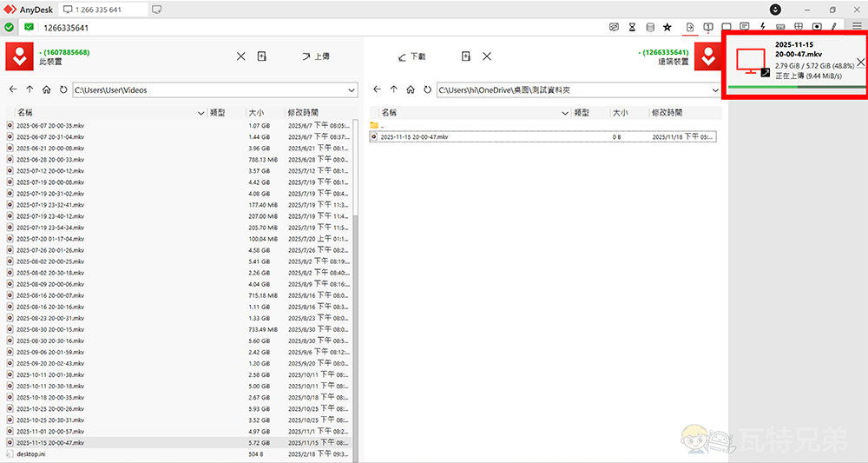Cancel the 2025-11-15 upload transfer
This screenshot has width=868, height=463.
coord(859,62)
